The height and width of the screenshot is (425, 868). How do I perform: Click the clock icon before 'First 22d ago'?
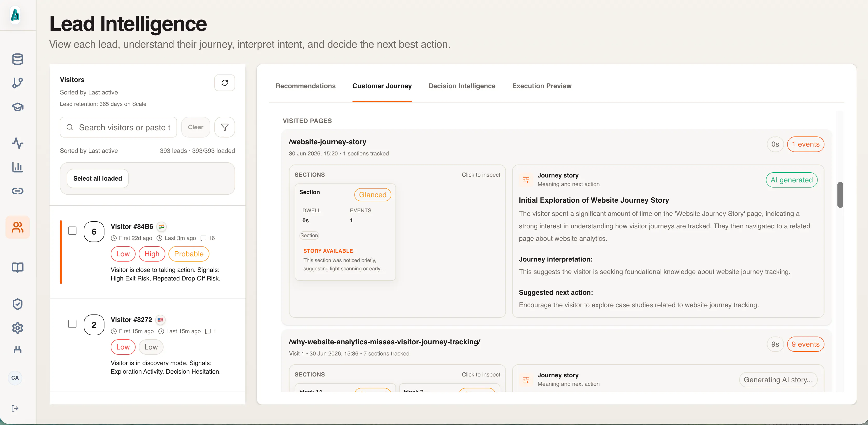pos(114,238)
